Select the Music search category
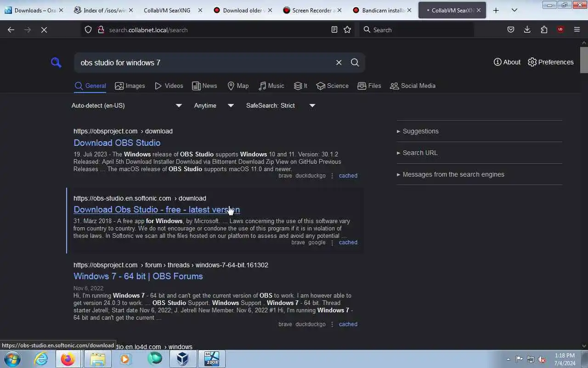The height and width of the screenshot is (368, 588). 271,86
